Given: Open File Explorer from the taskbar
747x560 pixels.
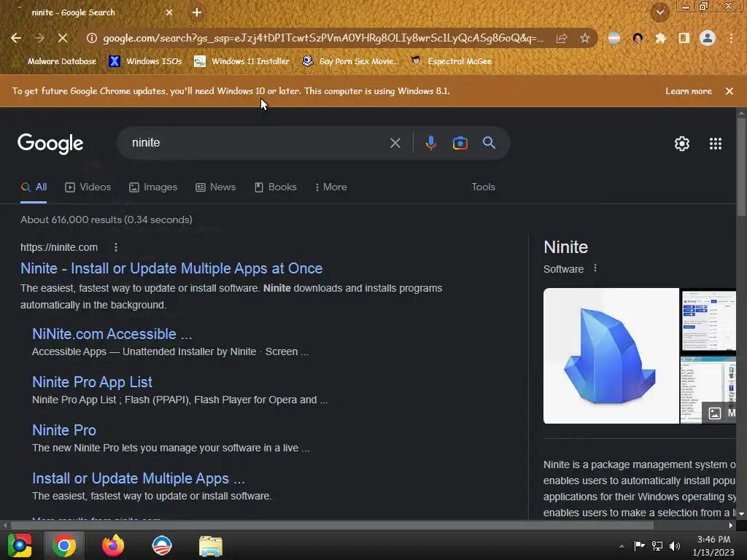Looking at the screenshot, I should pos(211,545).
